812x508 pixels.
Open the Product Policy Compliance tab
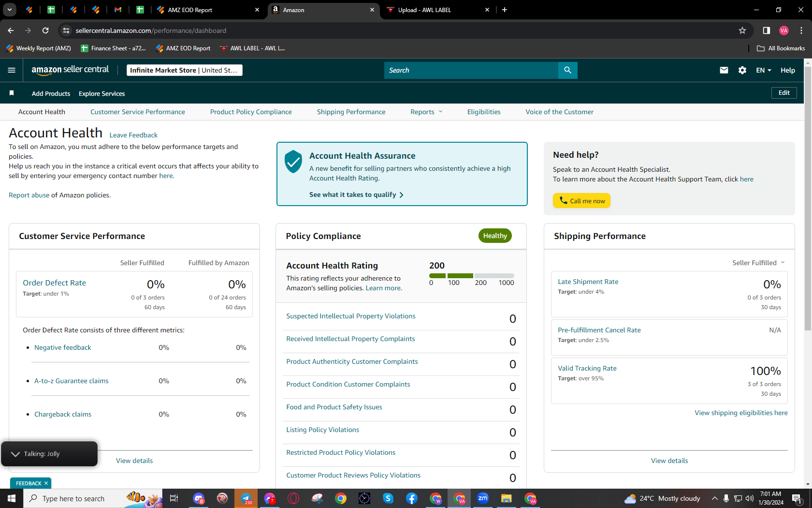(251, 112)
